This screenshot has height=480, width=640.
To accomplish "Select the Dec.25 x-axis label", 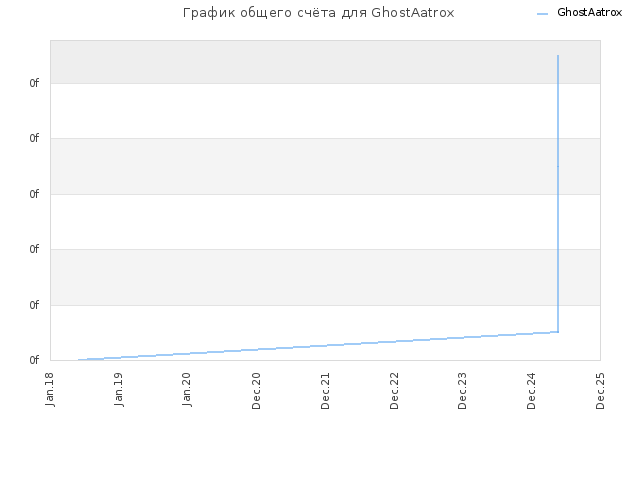I will [600, 391].
